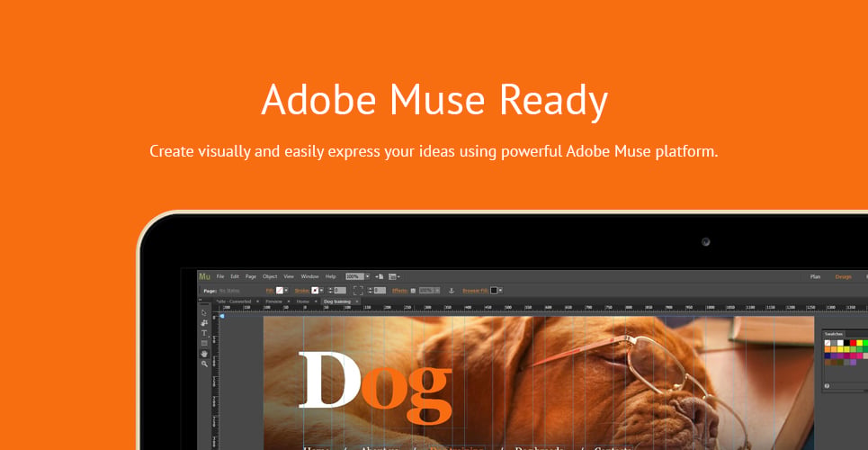Select the Zoom magnifier tool

204,364
